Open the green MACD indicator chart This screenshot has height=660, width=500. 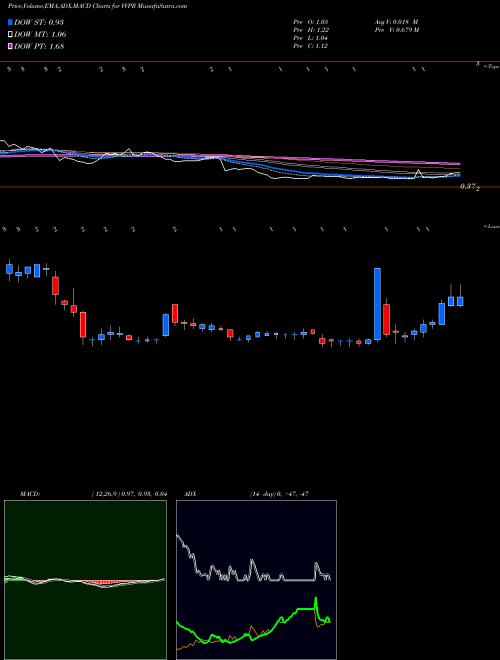point(85,580)
